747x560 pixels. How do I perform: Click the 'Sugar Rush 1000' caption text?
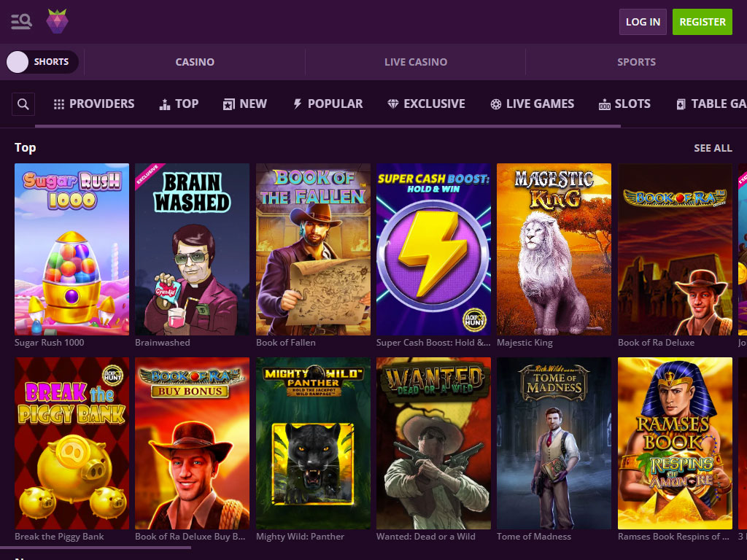(49, 343)
